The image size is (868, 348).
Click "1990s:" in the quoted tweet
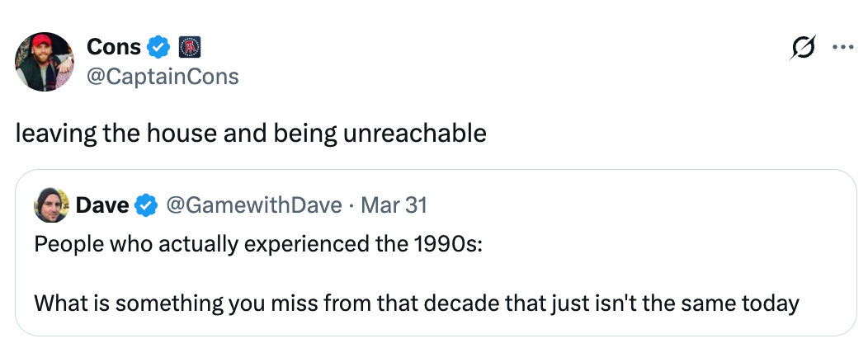454,245
